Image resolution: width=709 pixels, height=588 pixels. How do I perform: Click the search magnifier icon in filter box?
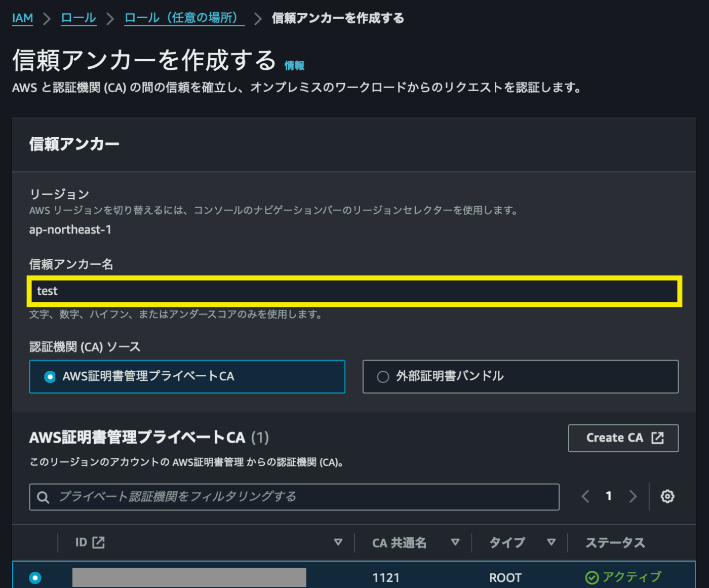click(44, 497)
